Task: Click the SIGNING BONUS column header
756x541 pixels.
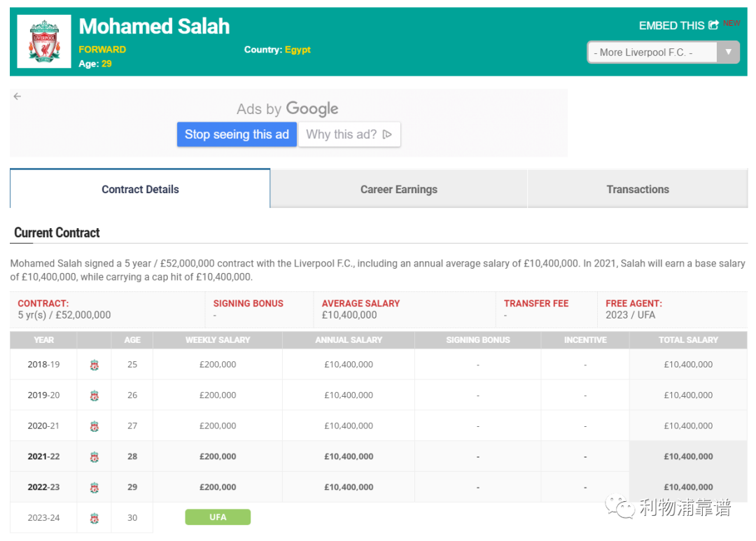Action: point(478,340)
